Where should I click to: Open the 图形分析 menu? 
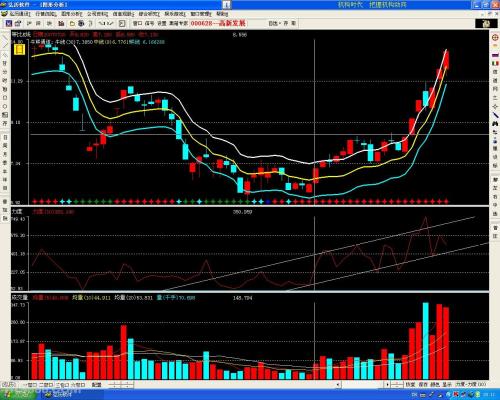(x=71, y=14)
